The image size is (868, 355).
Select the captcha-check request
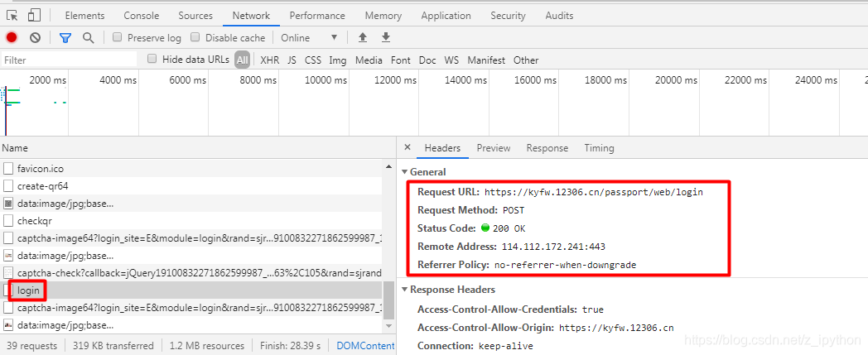point(191,272)
